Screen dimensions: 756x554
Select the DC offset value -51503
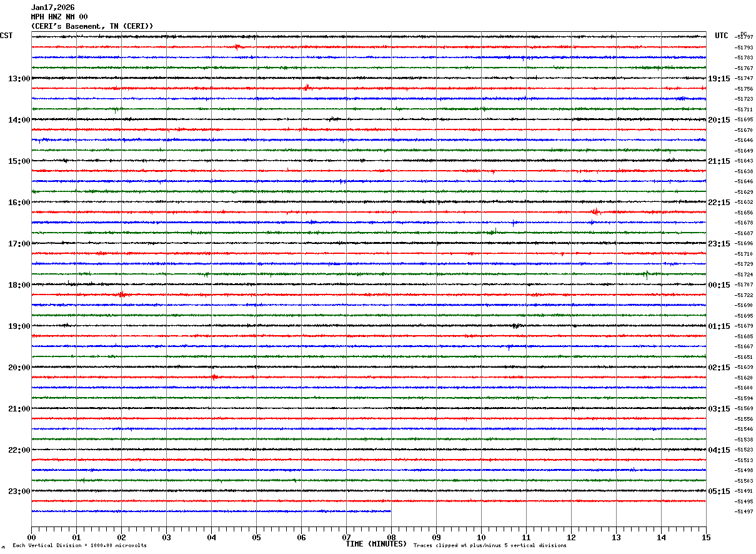[744, 481]
